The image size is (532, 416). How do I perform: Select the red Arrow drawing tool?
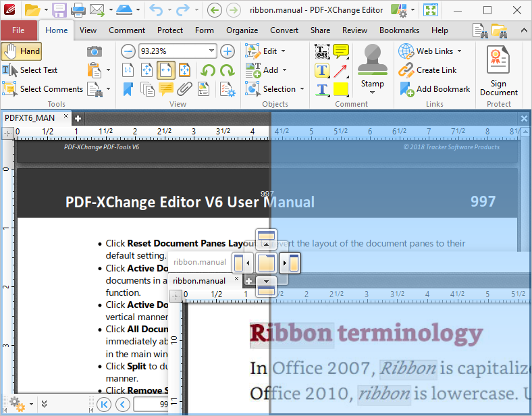tap(341, 71)
